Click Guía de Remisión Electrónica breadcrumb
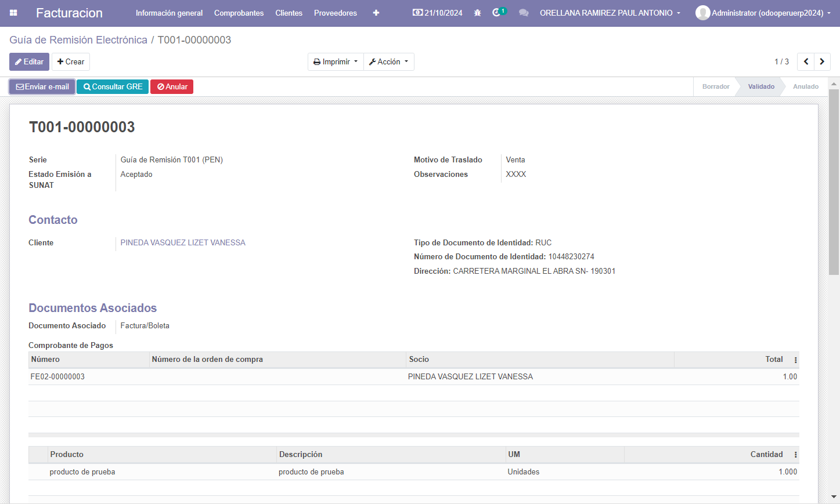The image size is (840, 504). click(78, 40)
